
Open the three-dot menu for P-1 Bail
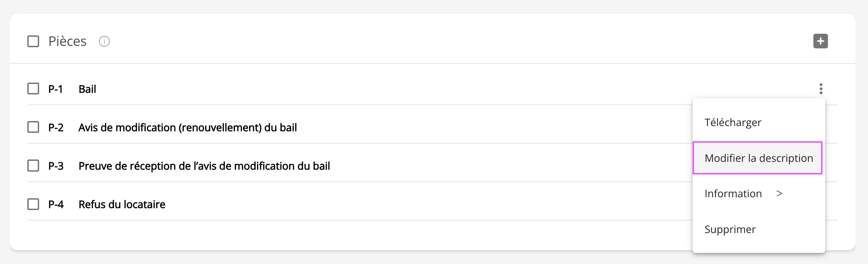821,89
